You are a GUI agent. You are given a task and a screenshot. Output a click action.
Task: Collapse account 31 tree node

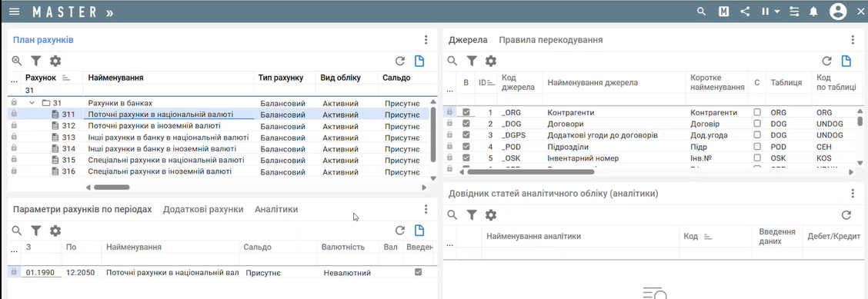(32, 103)
